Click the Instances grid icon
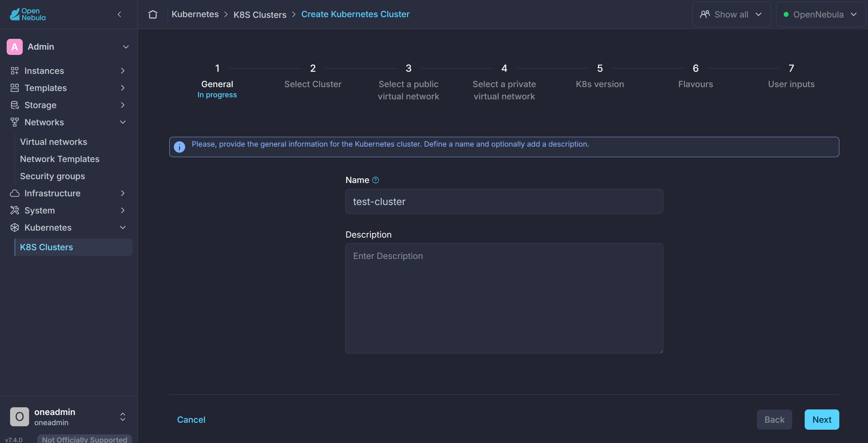 pos(15,71)
